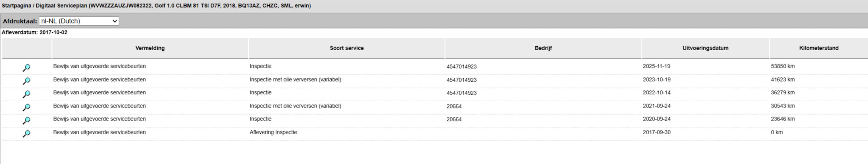The height and width of the screenshot is (164, 868).
Task: Click the Startpagina breadcrumb link
Action: (x=16, y=6)
